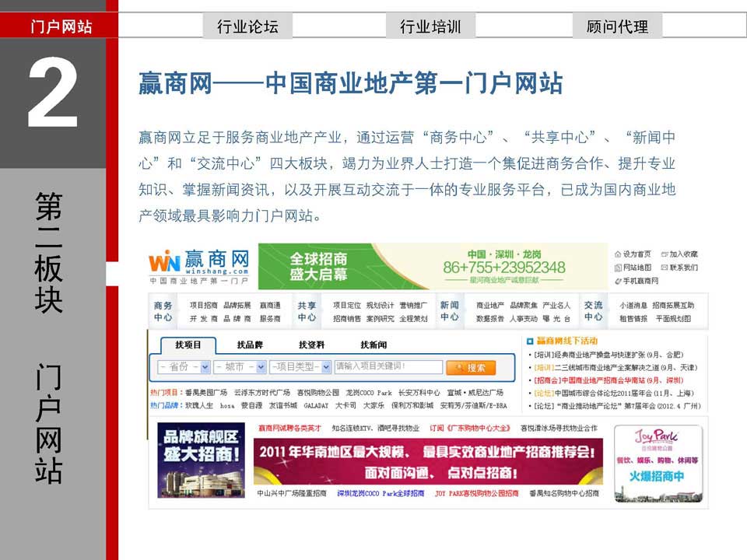Open the 品牌商 link
The height and width of the screenshot is (560, 747).
(x=237, y=319)
